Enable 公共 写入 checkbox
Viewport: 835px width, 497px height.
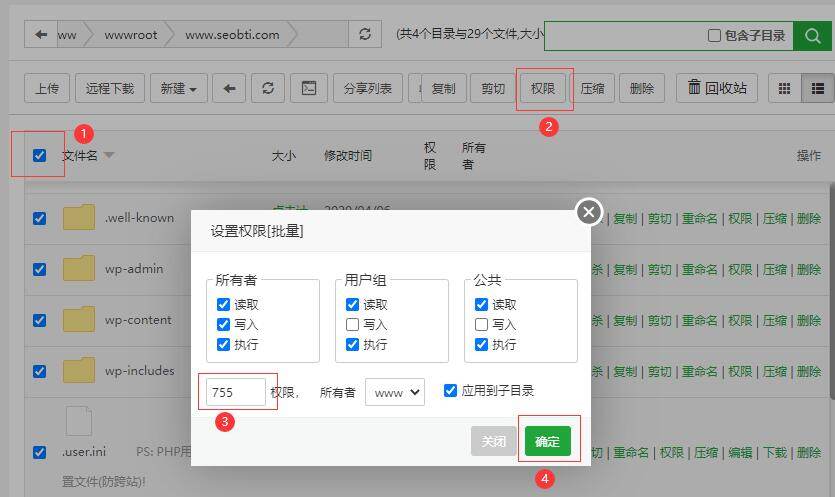tap(481, 324)
